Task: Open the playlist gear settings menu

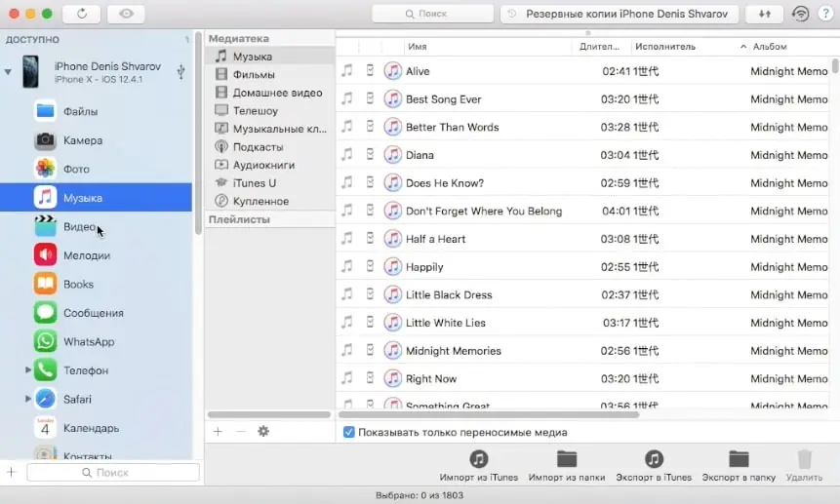Action: [x=263, y=431]
